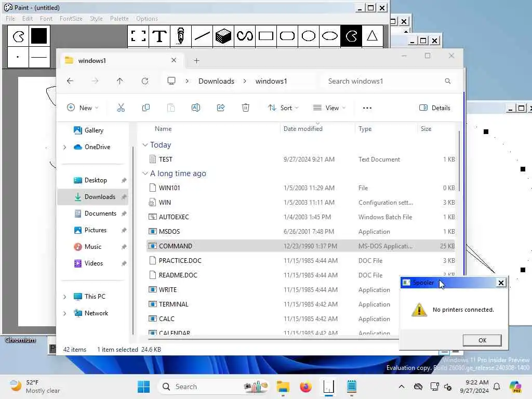Show hidden system tray icons
This screenshot has width=532, height=399.
[x=402, y=387]
